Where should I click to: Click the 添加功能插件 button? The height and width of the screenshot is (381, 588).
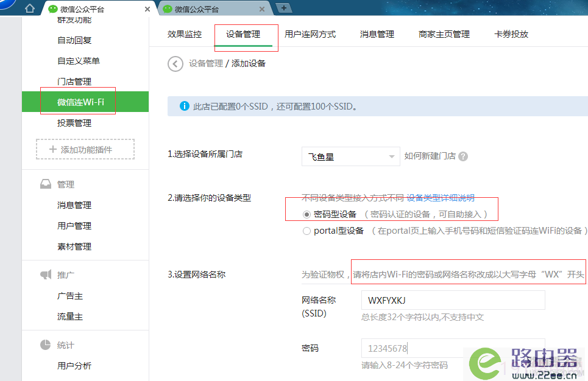coord(85,149)
